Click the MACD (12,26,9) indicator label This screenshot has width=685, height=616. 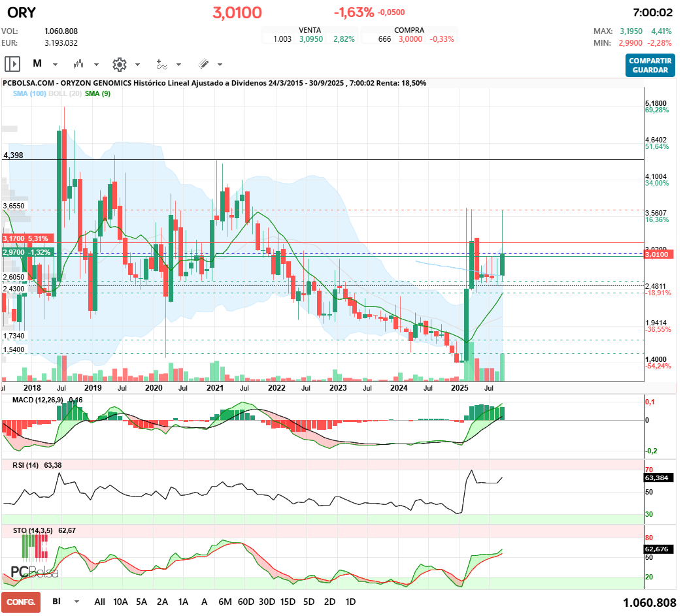coord(37,400)
